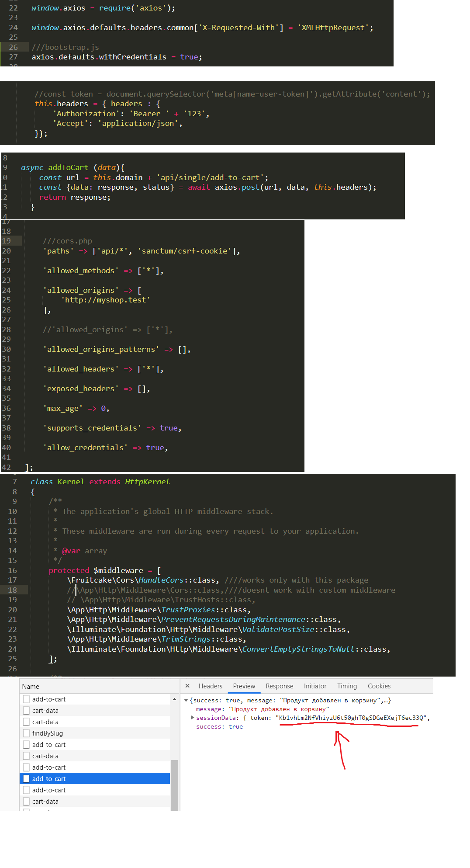Click the 'api/single/add-to-cart' string
This screenshot has width=470, height=868.
click(210, 177)
